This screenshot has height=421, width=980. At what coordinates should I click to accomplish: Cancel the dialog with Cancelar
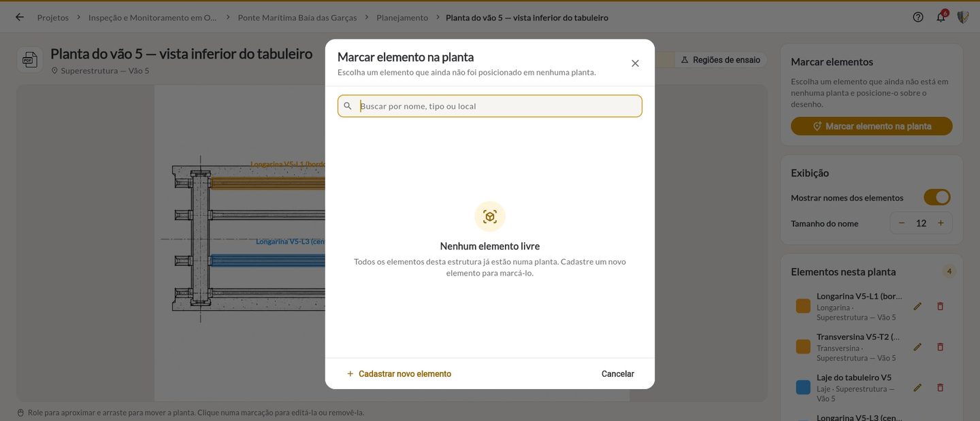(x=618, y=374)
